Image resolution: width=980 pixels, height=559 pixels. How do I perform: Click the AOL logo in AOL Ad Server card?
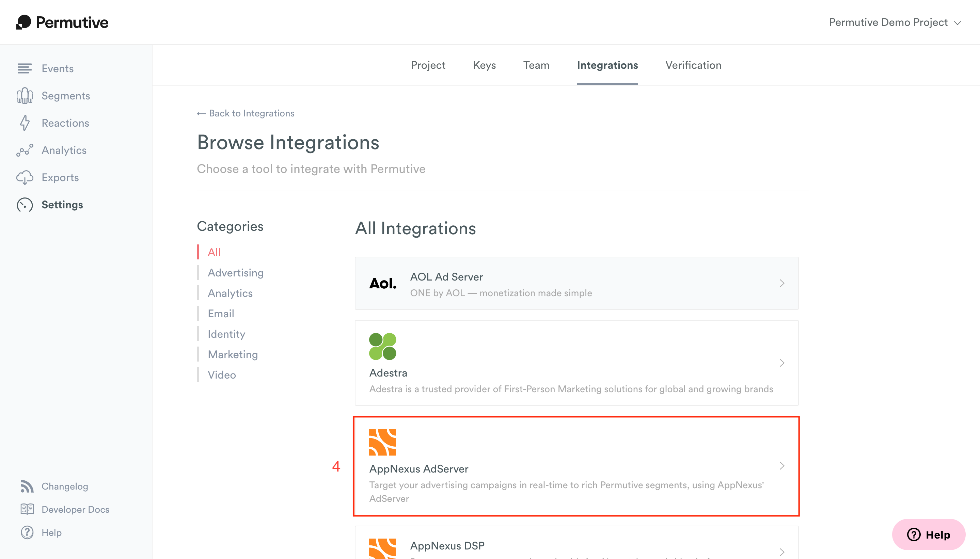(x=382, y=283)
